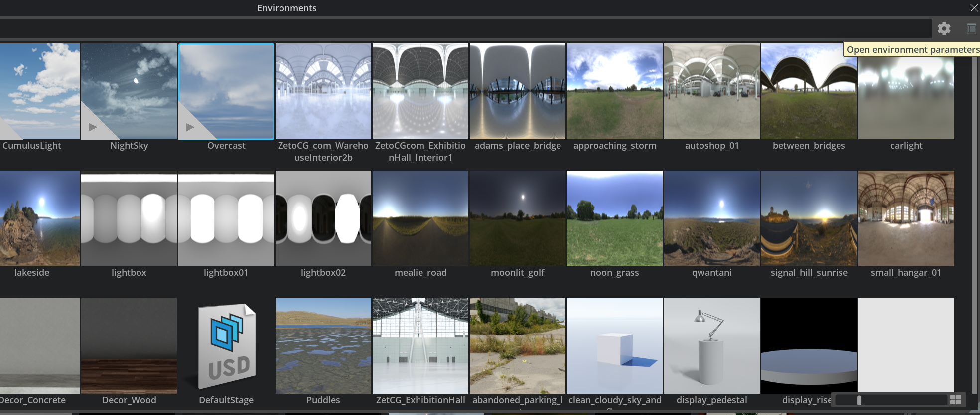Pick the Puddles environment thumbnail
Viewport: 980px width, 415px height.
(x=323, y=346)
